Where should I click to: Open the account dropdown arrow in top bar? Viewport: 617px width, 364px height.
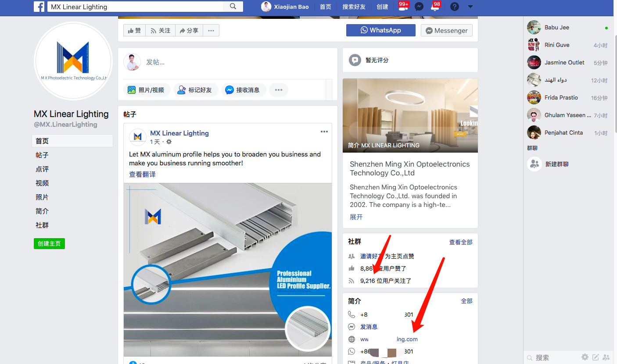pos(470,7)
